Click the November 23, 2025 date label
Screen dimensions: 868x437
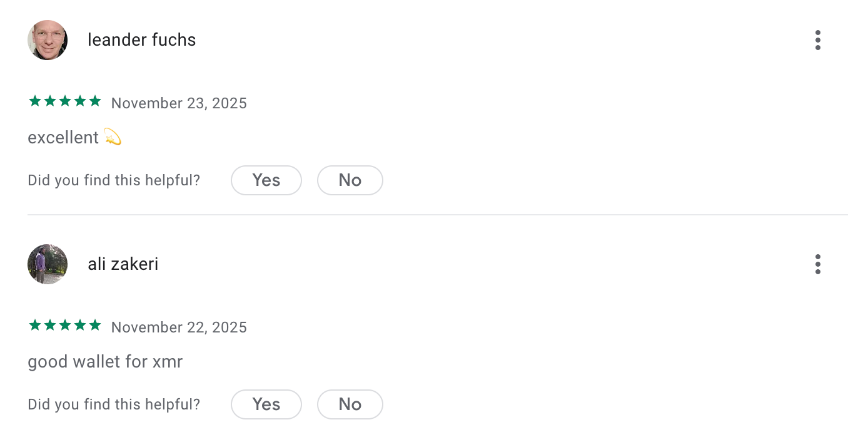point(179,103)
